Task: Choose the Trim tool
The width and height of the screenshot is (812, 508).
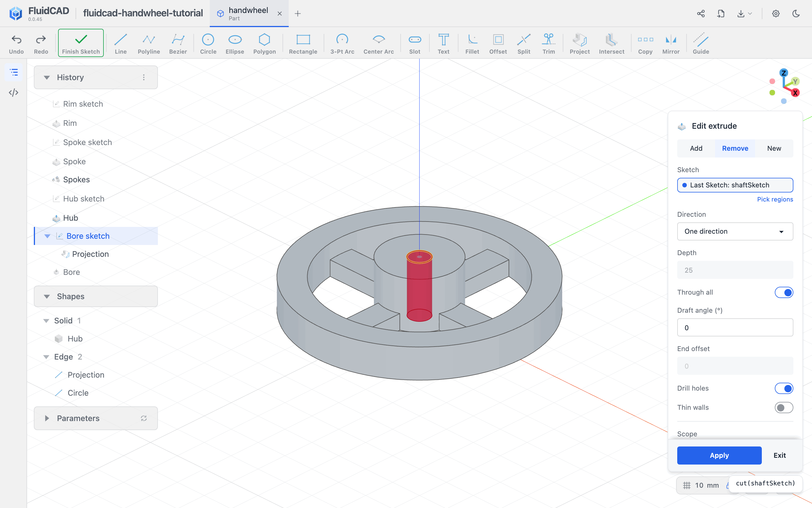Action: click(549, 44)
